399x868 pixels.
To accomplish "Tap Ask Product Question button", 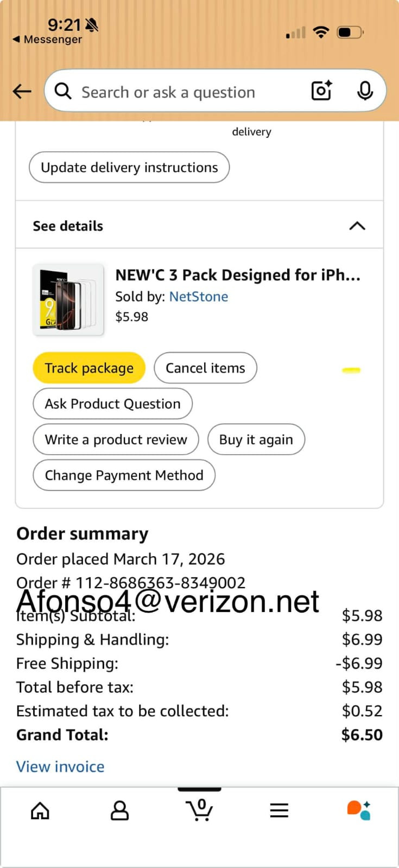I will [x=112, y=404].
